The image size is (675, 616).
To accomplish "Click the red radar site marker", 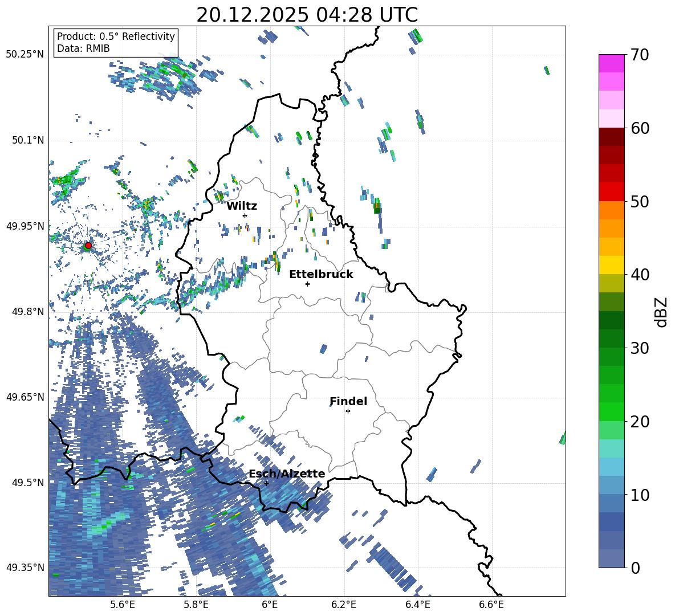I will 88,245.
